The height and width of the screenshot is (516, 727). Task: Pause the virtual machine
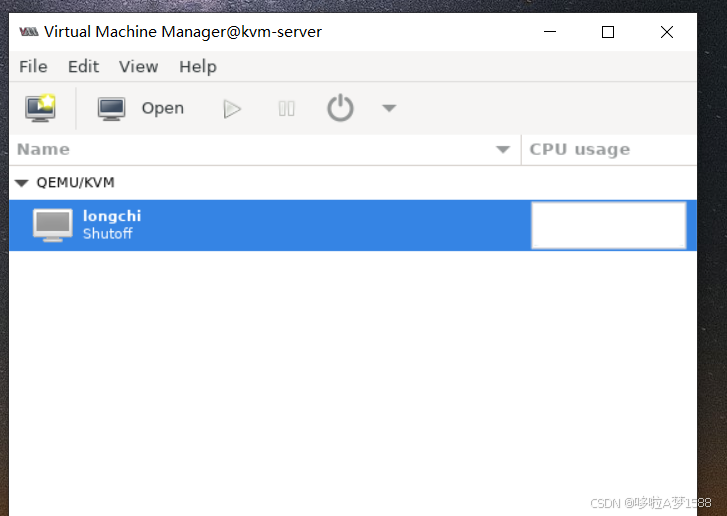[287, 109]
